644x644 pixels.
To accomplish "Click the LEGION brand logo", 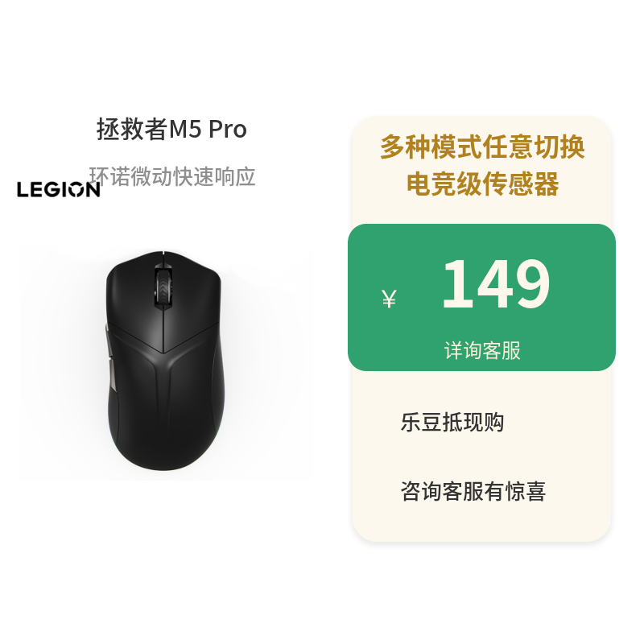I will (58, 189).
